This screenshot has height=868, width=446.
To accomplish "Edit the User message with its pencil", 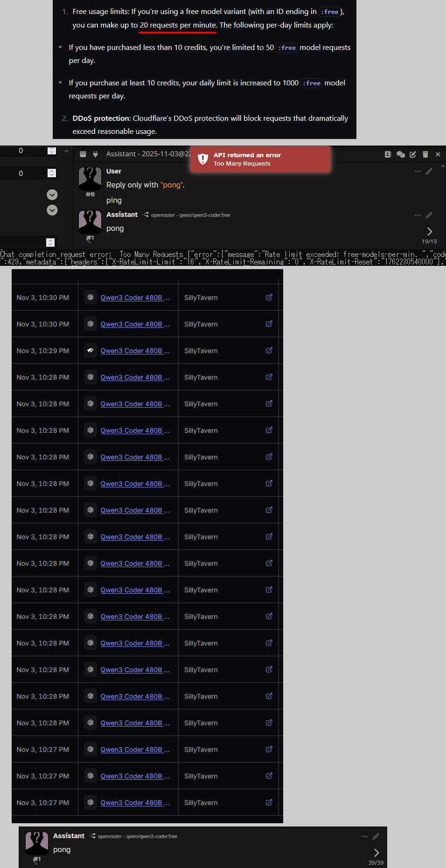I will pyautogui.click(x=429, y=171).
